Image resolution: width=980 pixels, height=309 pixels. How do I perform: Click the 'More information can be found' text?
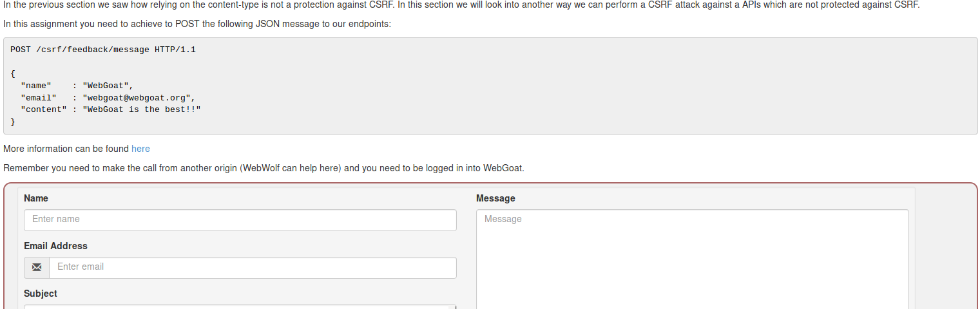pos(66,149)
